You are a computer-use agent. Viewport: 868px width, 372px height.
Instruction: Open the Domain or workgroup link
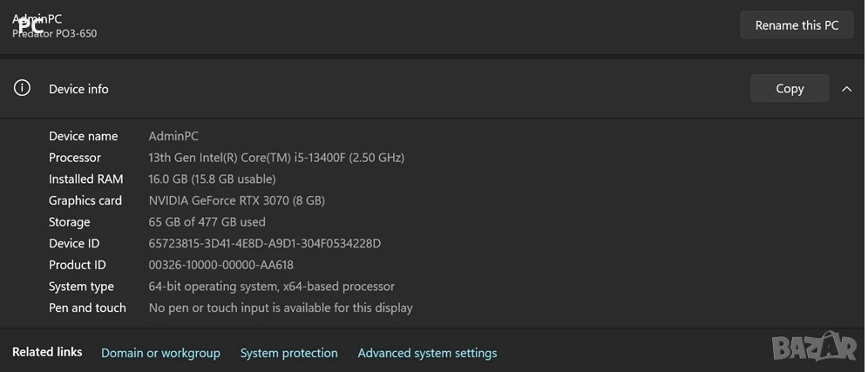[x=160, y=353]
